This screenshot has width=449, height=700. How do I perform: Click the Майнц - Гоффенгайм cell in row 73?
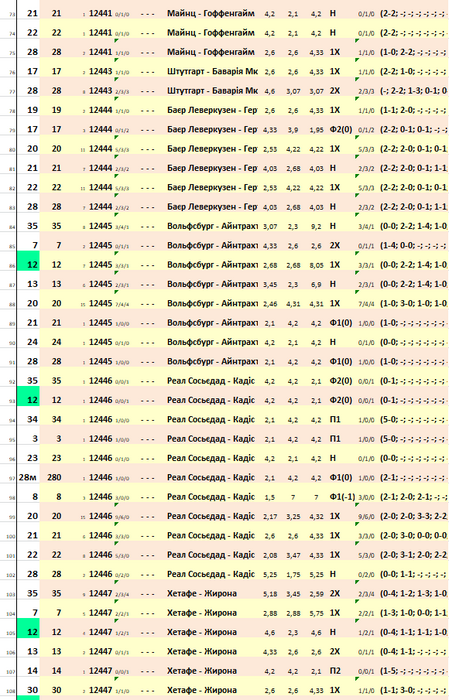211,13
